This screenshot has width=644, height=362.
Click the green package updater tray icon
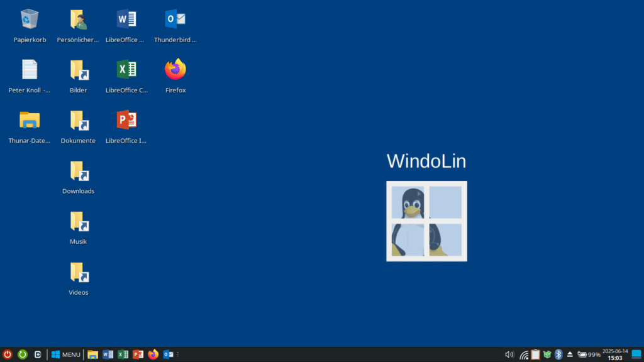coord(547,354)
